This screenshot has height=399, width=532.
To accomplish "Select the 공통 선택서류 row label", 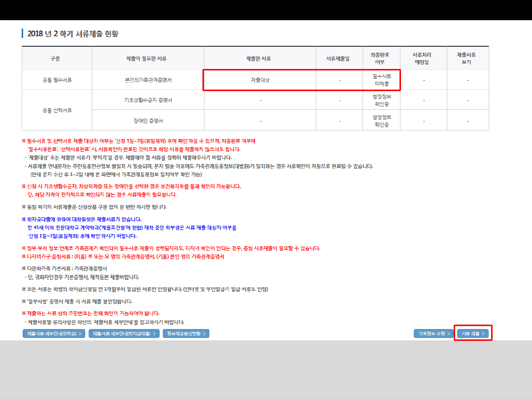I will [x=57, y=110].
